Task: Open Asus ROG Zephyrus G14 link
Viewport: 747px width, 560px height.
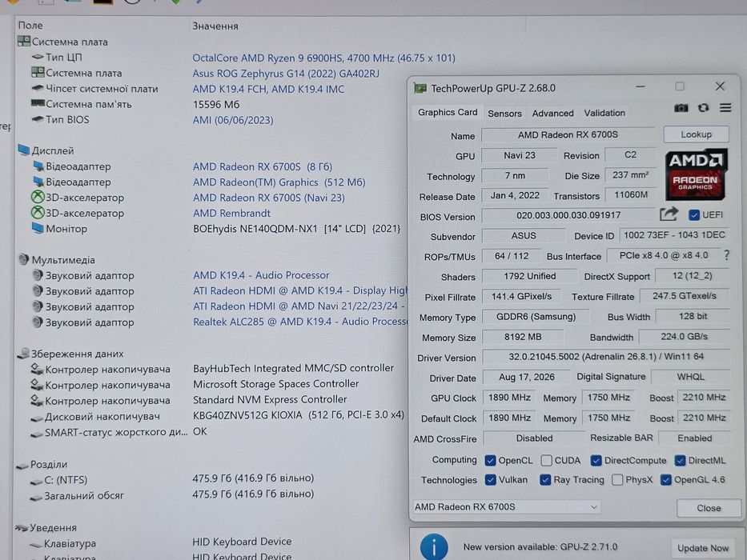Action: (286, 74)
